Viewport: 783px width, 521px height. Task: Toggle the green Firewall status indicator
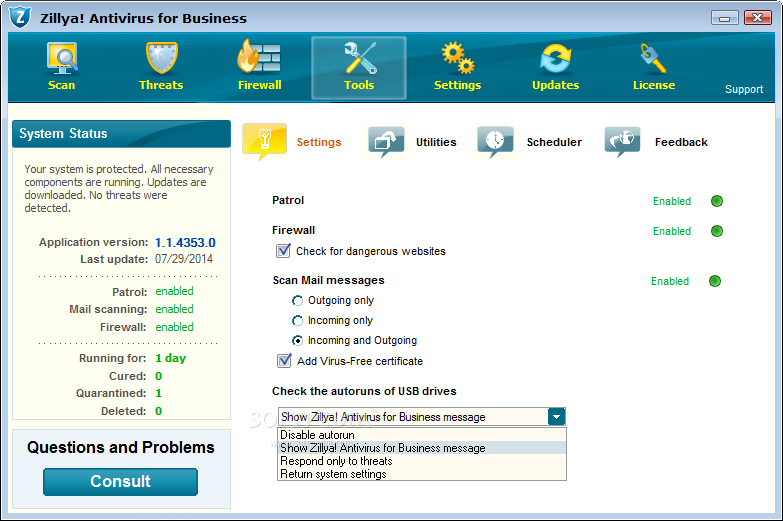pos(717,231)
